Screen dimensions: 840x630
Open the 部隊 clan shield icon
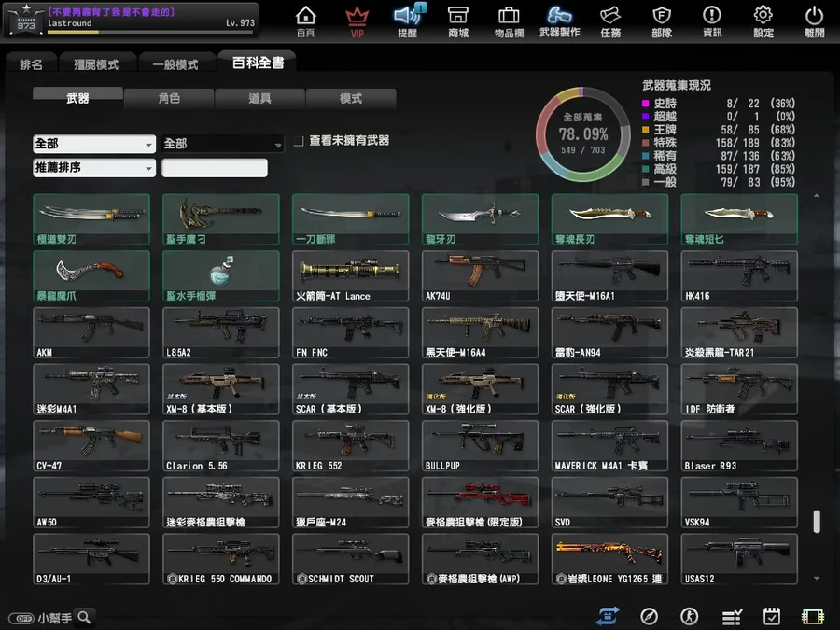(662, 21)
